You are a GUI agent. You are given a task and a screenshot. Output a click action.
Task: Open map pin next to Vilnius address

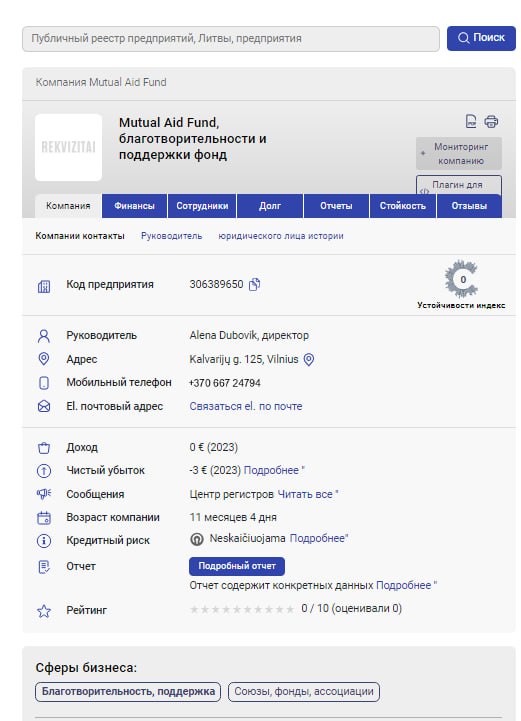click(x=309, y=360)
